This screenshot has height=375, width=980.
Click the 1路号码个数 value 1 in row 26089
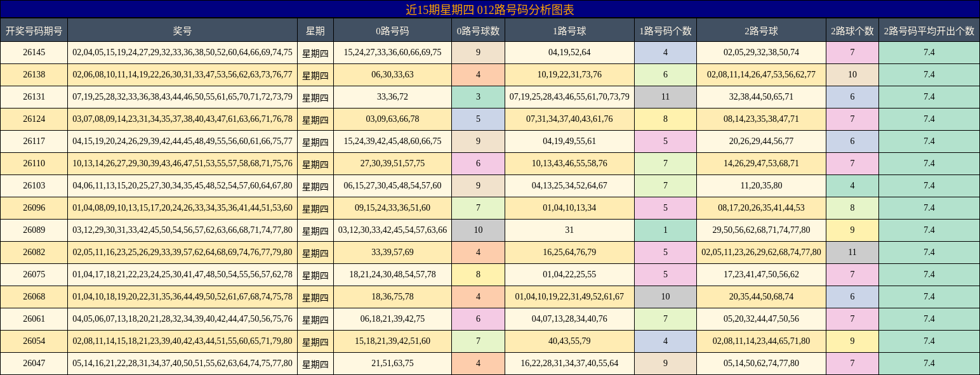coord(665,230)
